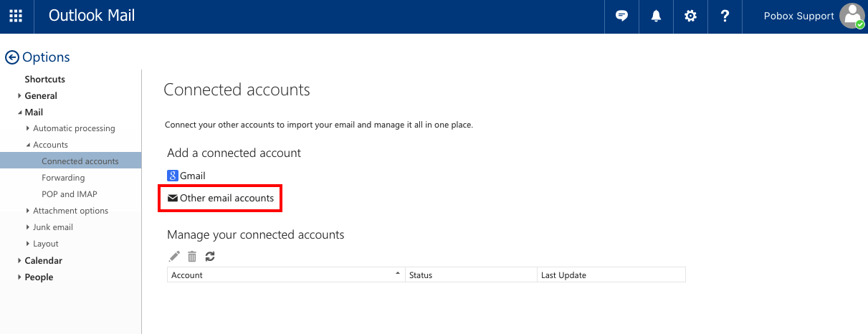Refresh the connected accounts list
Viewport: 868px width, 334px height.
point(210,257)
